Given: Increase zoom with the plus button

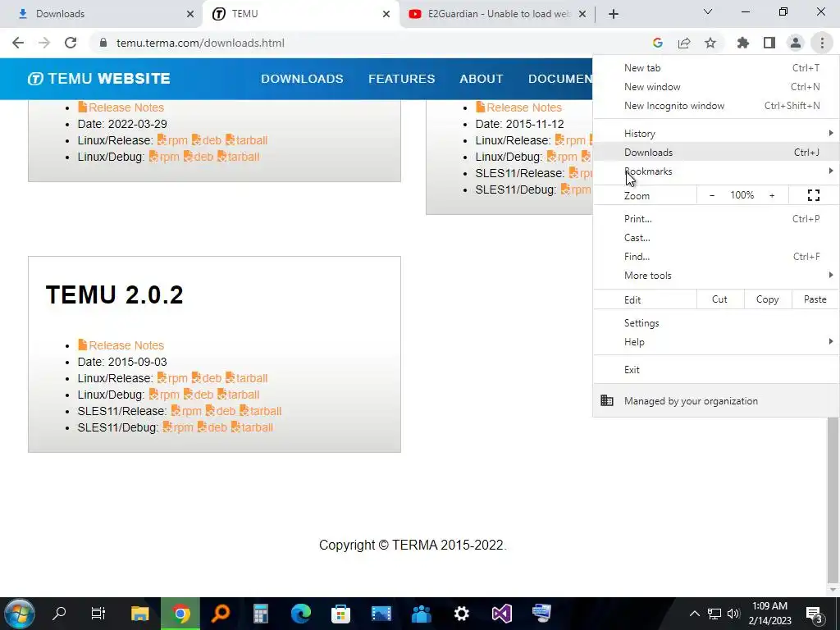Looking at the screenshot, I should pos(772,195).
